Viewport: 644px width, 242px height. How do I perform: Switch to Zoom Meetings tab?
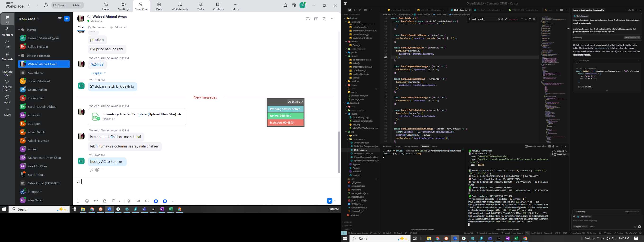coord(124,6)
